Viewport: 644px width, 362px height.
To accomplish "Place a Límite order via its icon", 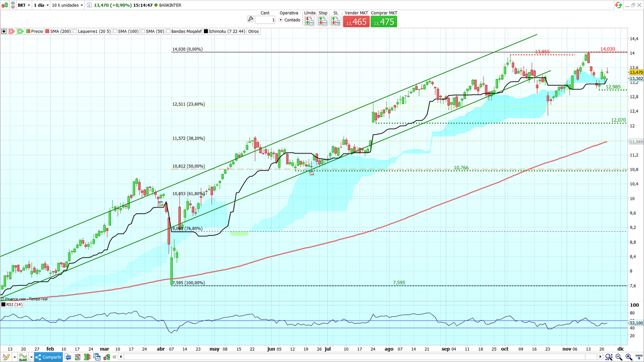I will click(310, 21).
